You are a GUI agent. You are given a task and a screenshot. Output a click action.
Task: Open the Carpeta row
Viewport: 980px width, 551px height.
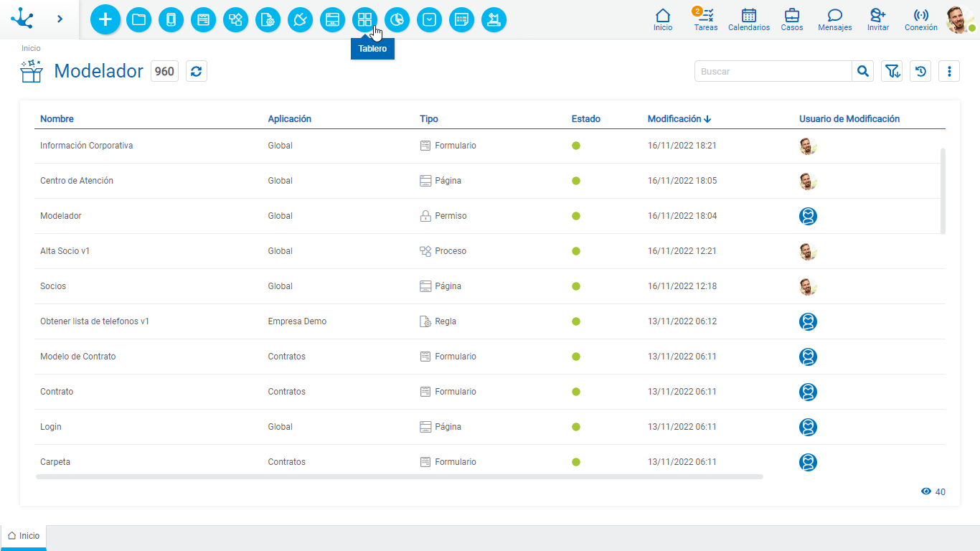[x=490, y=462]
